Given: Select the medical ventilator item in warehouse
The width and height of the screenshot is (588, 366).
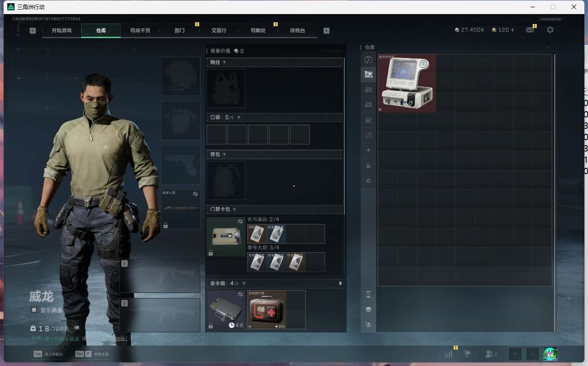Looking at the screenshot, I should pos(407,83).
